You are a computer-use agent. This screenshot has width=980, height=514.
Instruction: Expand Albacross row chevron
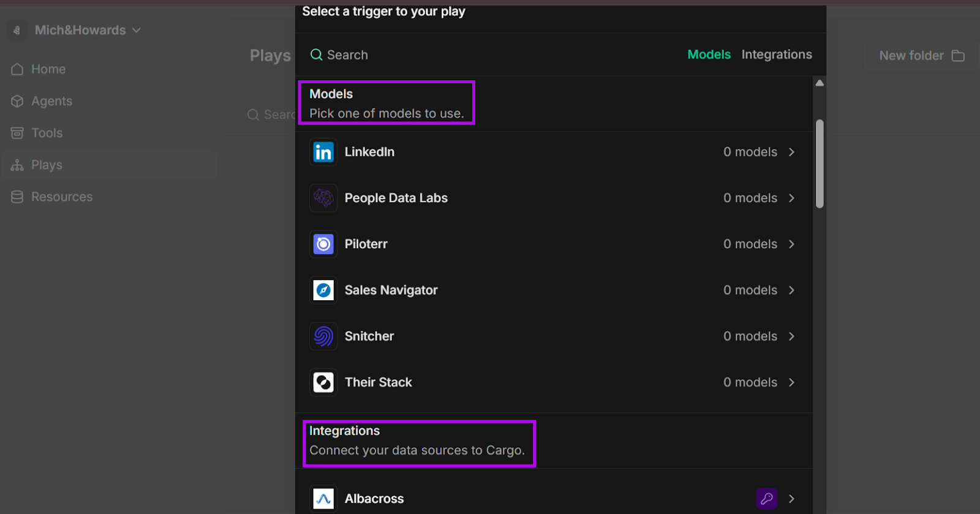point(791,499)
